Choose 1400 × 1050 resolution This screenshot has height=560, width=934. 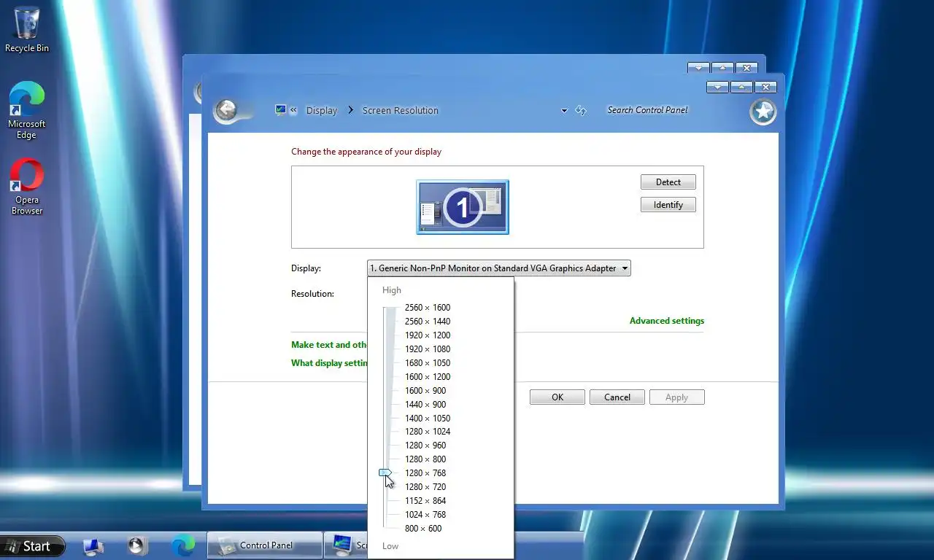[428, 419]
